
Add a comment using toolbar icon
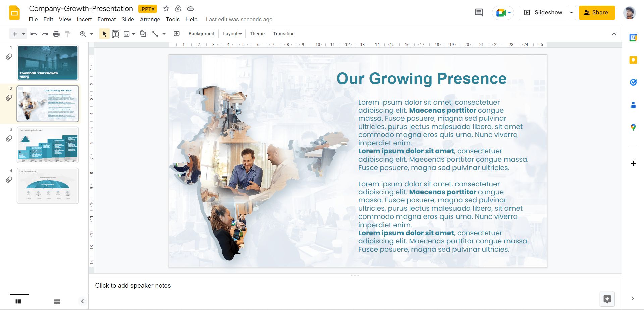tap(177, 34)
